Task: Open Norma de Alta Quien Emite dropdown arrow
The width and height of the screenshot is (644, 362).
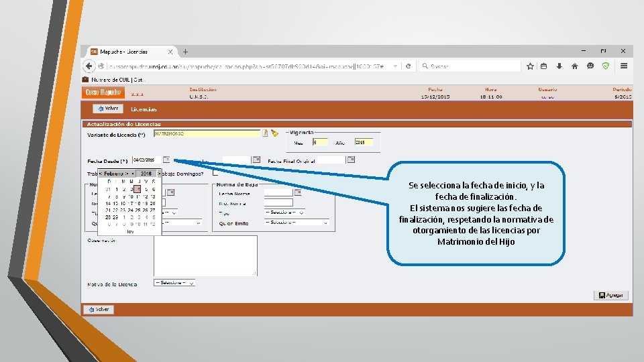Action: tap(199, 223)
